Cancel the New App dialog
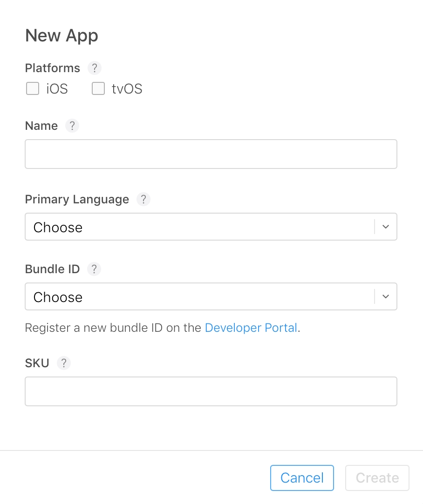Screen dimensions: 423x504 pos(302,478)
